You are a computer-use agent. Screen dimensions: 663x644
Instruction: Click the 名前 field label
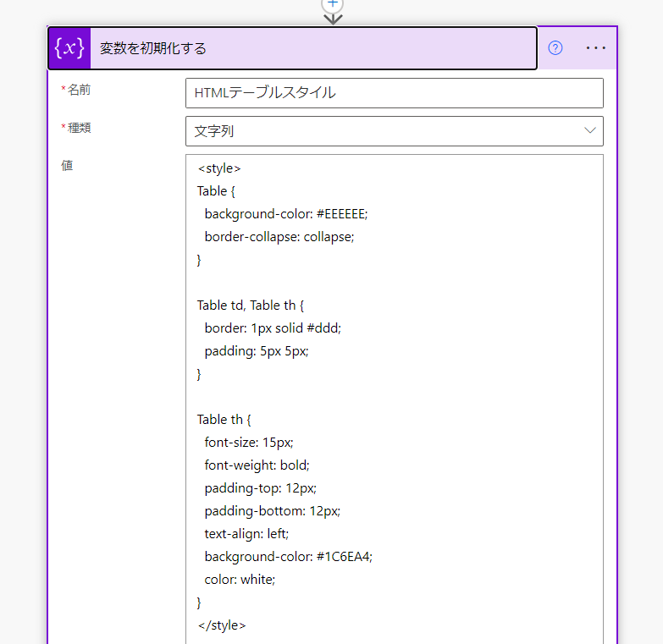79,90
